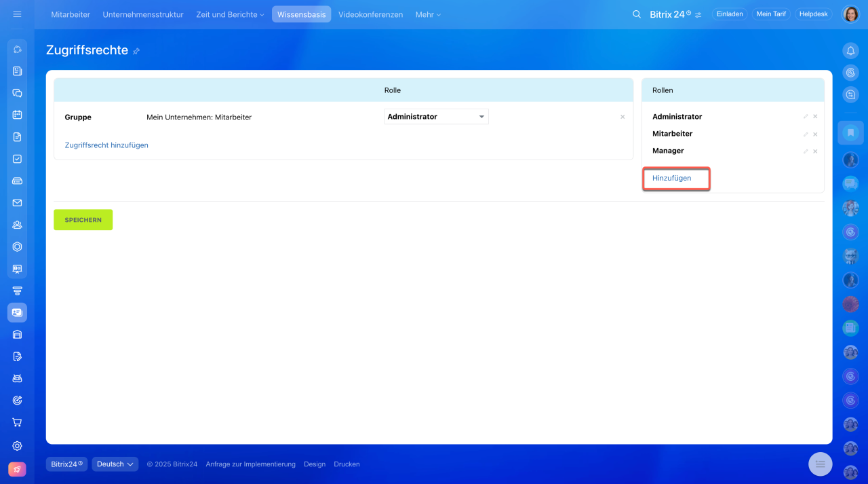Open the calendar icon in left sidebar
Image resolution: width=868 pixels, height=484 pixels.
18,115
